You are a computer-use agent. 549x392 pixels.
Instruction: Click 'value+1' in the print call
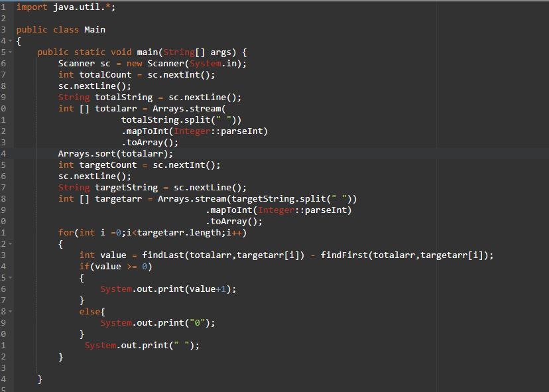[208, 289]
